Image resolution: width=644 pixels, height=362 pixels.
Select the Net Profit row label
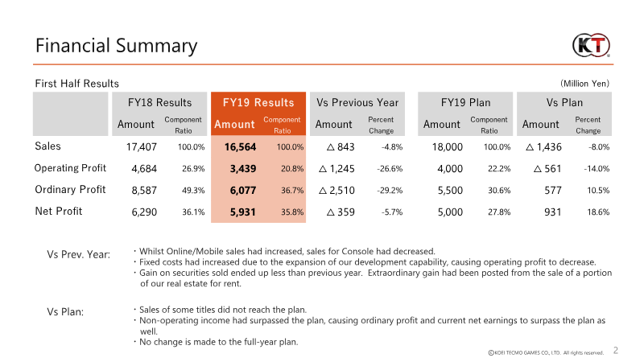click(x=60, y=212)
